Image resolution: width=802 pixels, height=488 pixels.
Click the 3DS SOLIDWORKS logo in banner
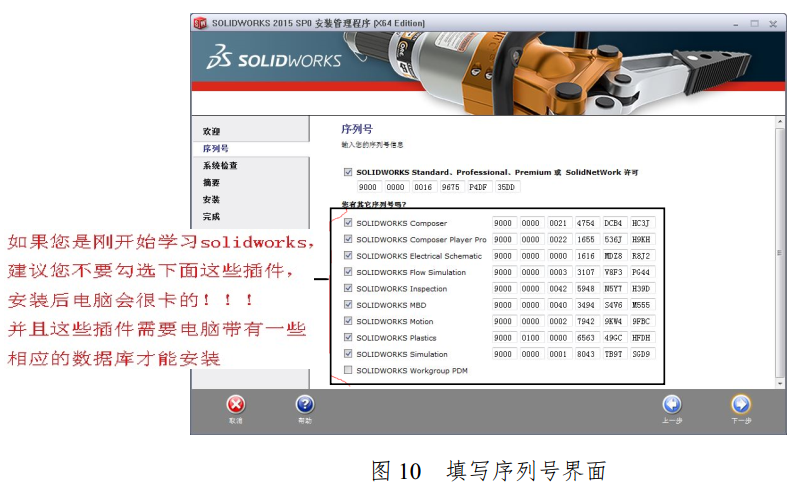tap(274, 57)
